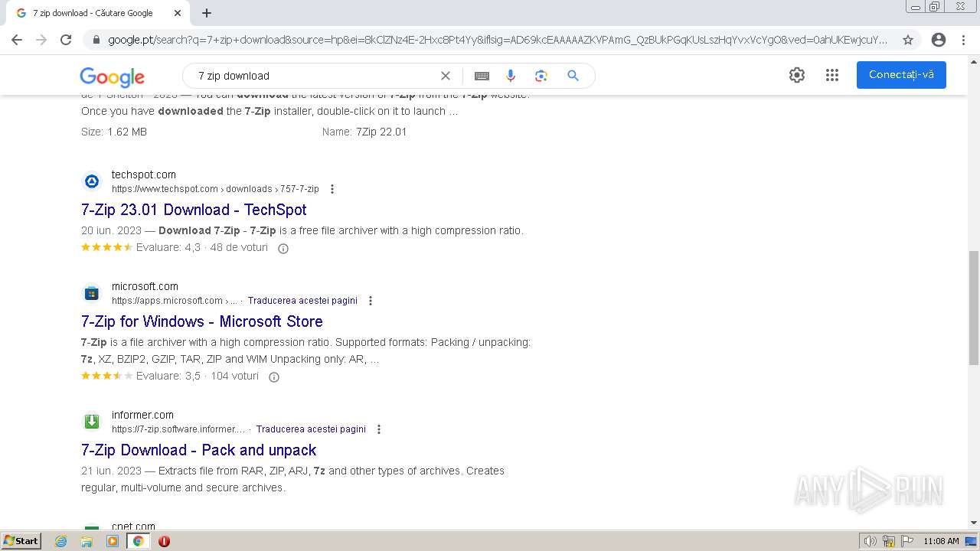
Task: Open 7-Zip Download - Pack and unpack link
Action: pyautogui.click(x=199, y=450)
